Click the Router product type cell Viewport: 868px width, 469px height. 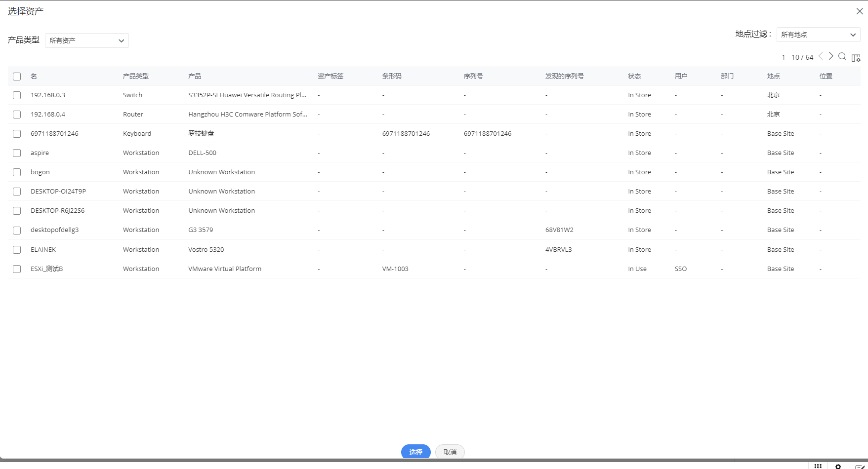[x=133, y=114]
